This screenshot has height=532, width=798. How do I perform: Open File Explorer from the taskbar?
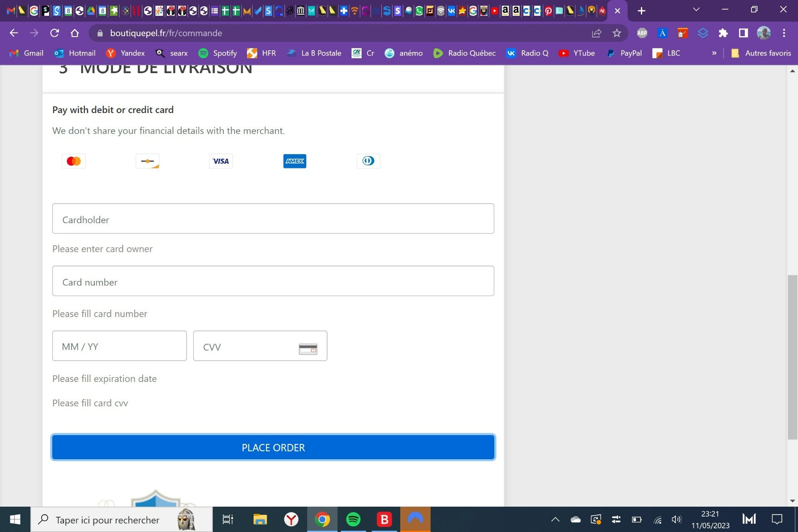click(260, 520)
